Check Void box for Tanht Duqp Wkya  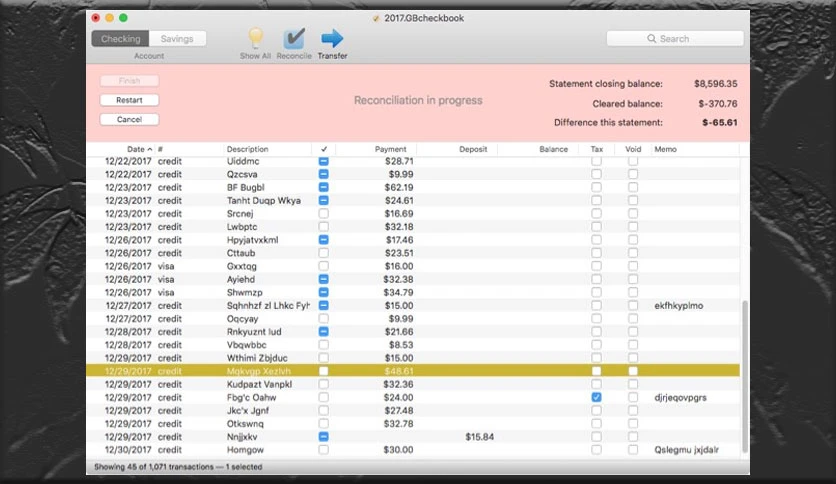(x=633, y=200)
